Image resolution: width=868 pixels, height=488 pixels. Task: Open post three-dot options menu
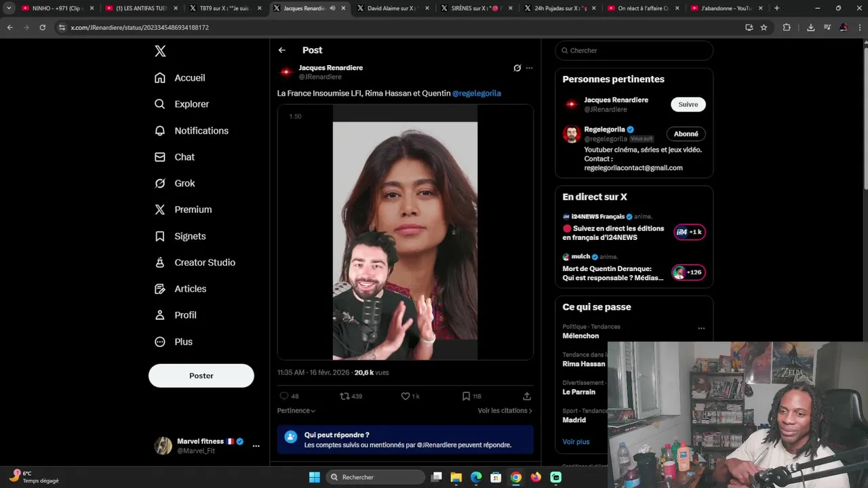tap(530, 68)
